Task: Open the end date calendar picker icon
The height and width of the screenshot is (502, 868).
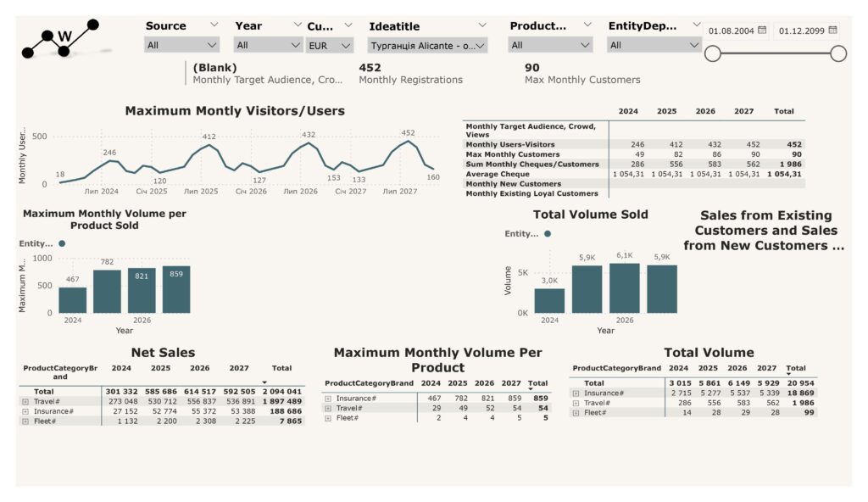Action: point(832,31)
